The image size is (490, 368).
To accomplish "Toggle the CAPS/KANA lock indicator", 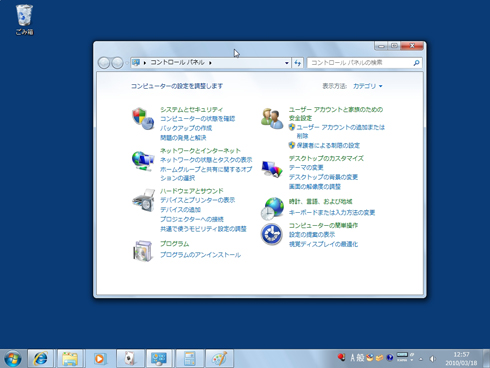I will pos(402,357).
